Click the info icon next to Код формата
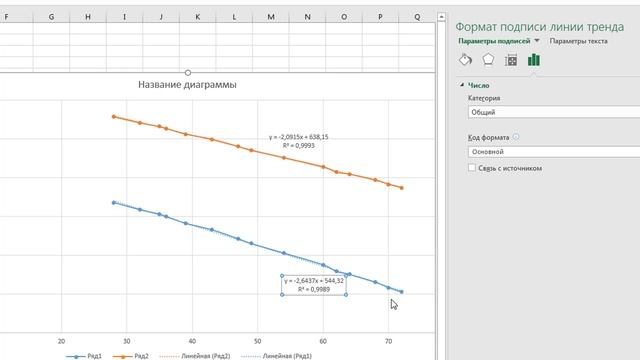The width and height of the screenshot is (640, 360). 516,137
